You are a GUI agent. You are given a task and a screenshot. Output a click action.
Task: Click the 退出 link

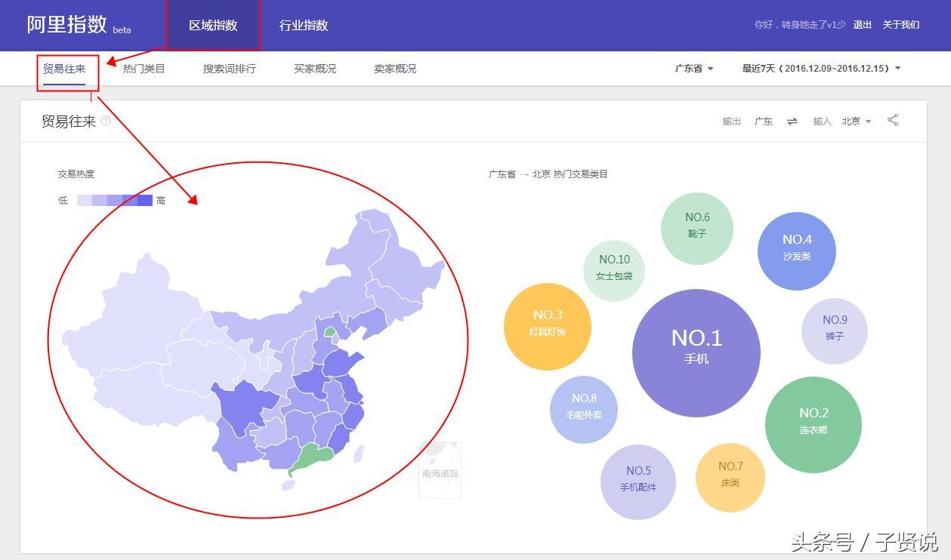863,25
